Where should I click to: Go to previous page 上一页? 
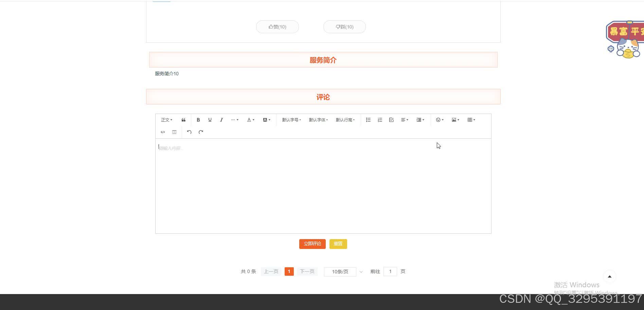click(271, 271)
